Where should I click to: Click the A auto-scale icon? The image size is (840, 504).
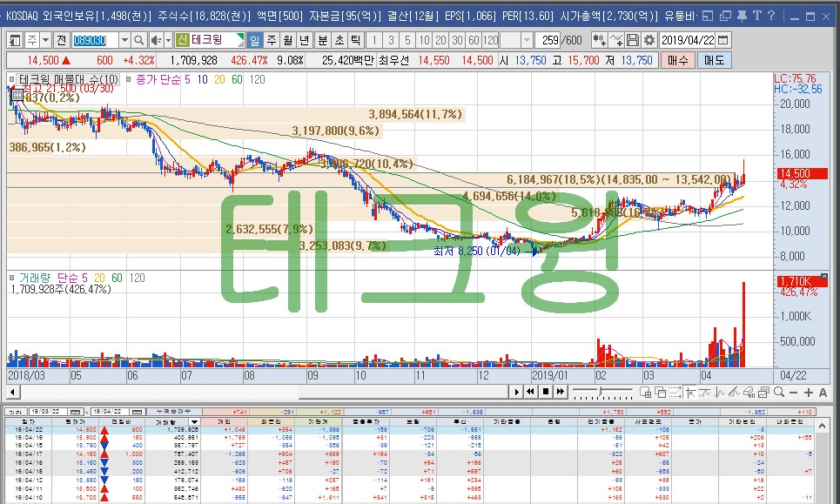pos(823,393)
